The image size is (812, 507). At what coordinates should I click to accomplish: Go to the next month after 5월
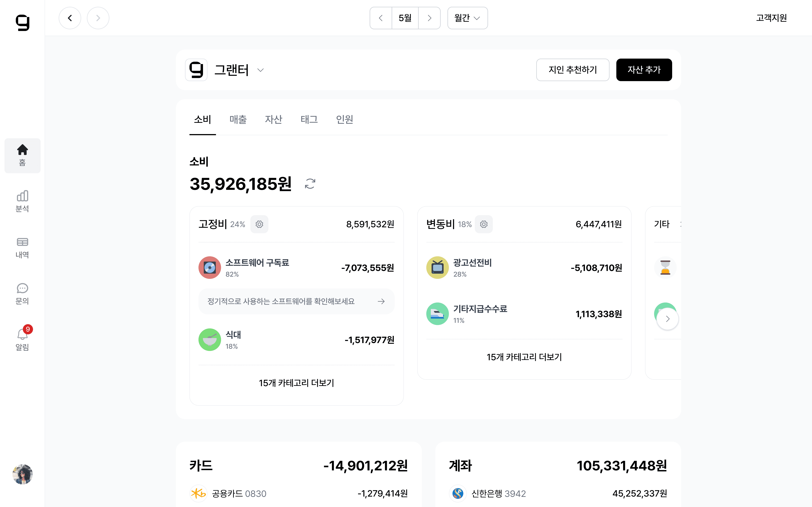[429, 18]
